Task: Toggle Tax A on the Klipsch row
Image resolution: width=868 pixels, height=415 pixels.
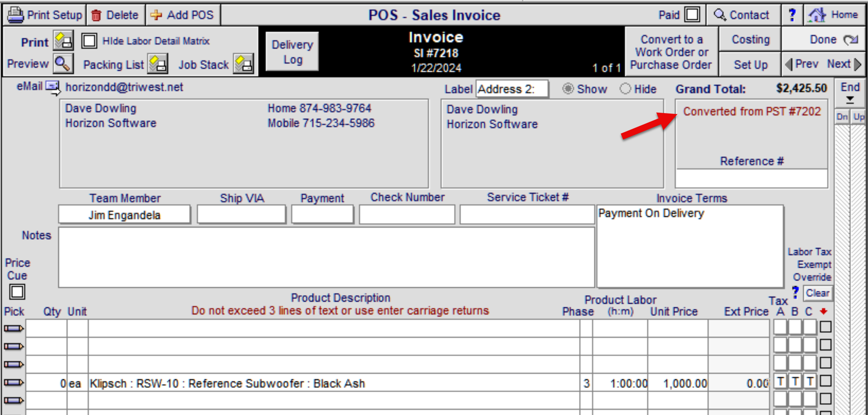Action: [780, 382]
